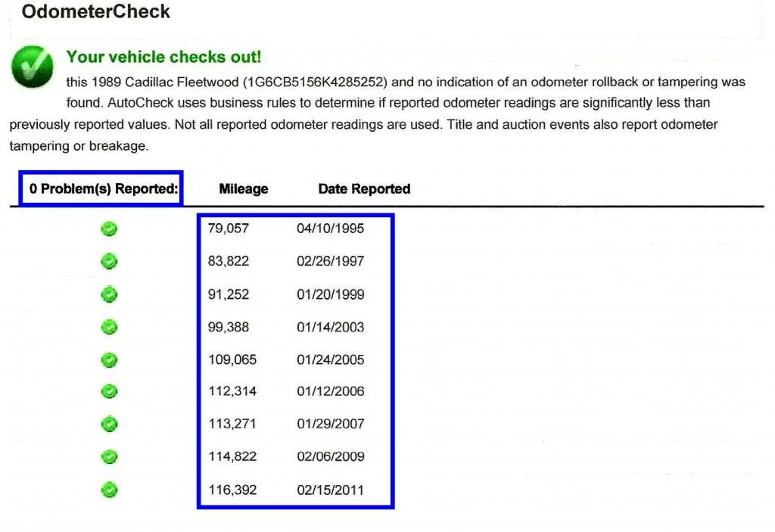Screen dimensions: 775x532
Task: Click the OdometerCheck section heading
Action: pyautogui.click(x=96, y=12)
